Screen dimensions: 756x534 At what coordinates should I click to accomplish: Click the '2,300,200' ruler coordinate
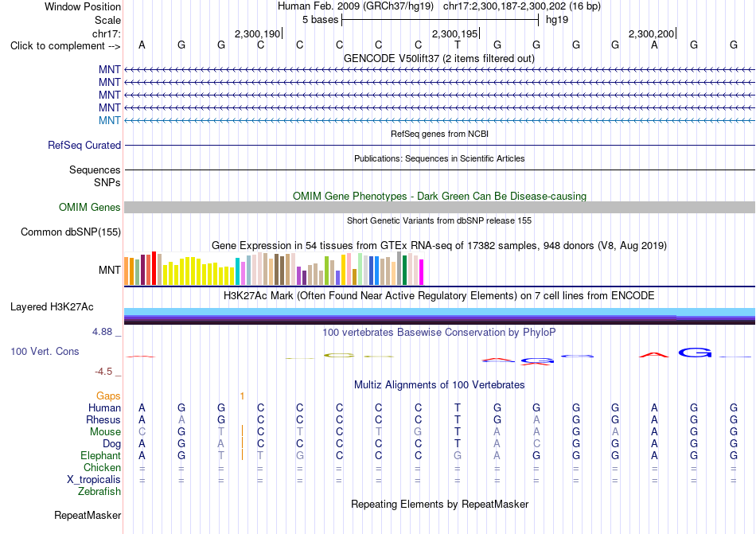(651, 33)
